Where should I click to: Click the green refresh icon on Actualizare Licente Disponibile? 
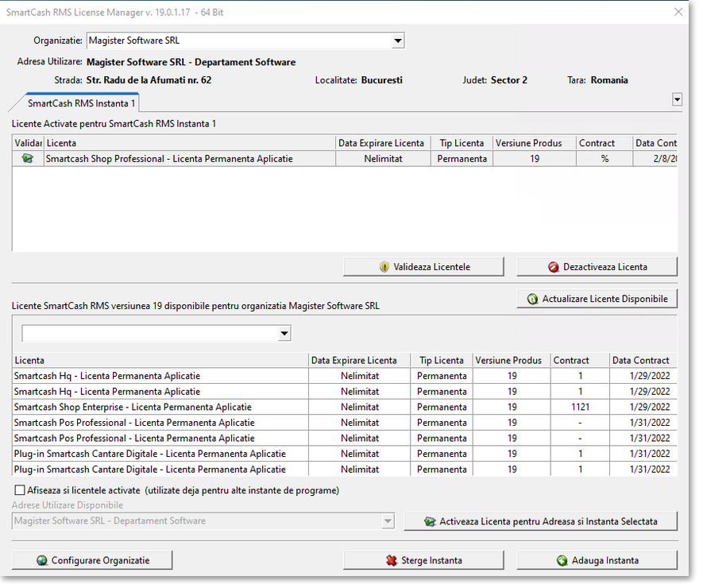532,299
